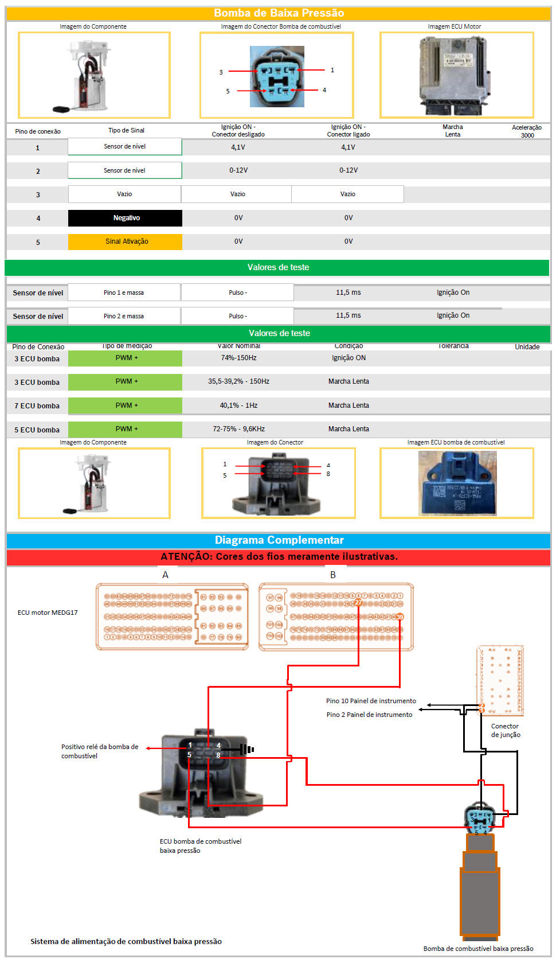Image resolution: width=560 pixels, height=967 pixels.
Task: Click the fuel pump ECU module in wiring diagram
Action: coord(201,771)
